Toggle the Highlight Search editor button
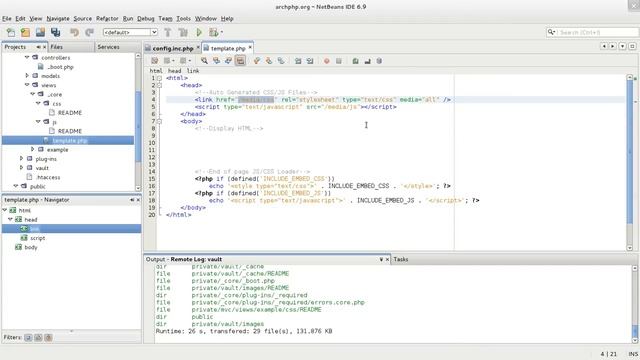The width and height of the screenshot is (640, 360). tap(240, 61)
